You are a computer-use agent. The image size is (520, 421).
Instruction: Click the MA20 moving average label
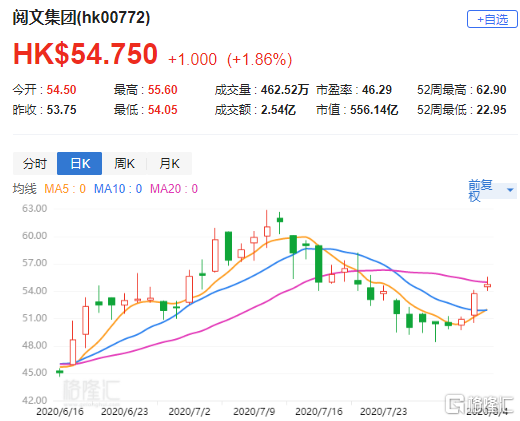[174, 189]
